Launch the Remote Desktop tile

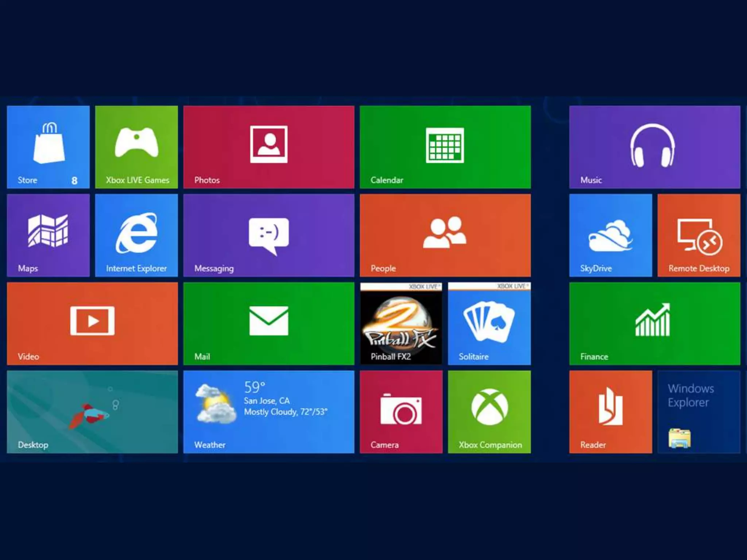pos(699,235)
